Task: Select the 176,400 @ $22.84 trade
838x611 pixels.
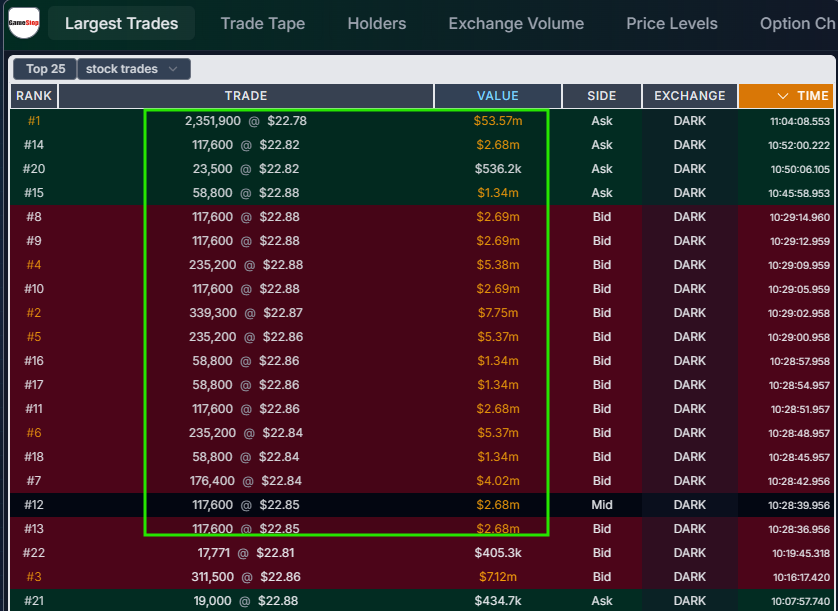Action: [246, 481]
